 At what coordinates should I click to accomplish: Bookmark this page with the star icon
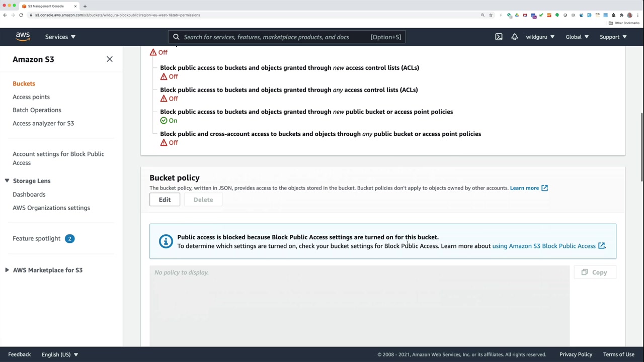point(491,15)
